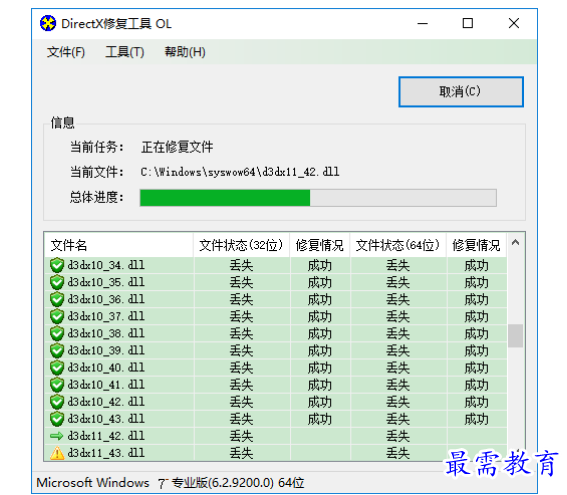The height and width of the screenshot is (495, 567).
Task: Click the green shield icon for d3dx10_41.dll
Action: (57, 385)
